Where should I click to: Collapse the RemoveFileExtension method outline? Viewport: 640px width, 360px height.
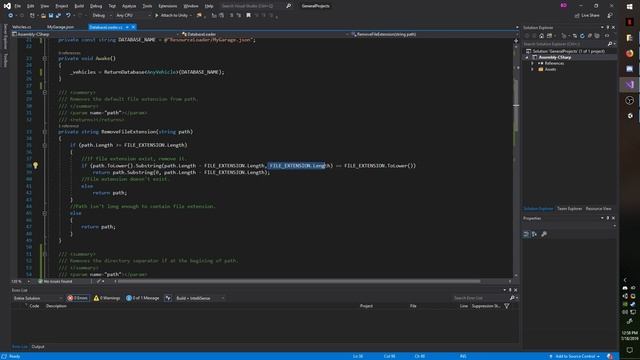(44, 132)
